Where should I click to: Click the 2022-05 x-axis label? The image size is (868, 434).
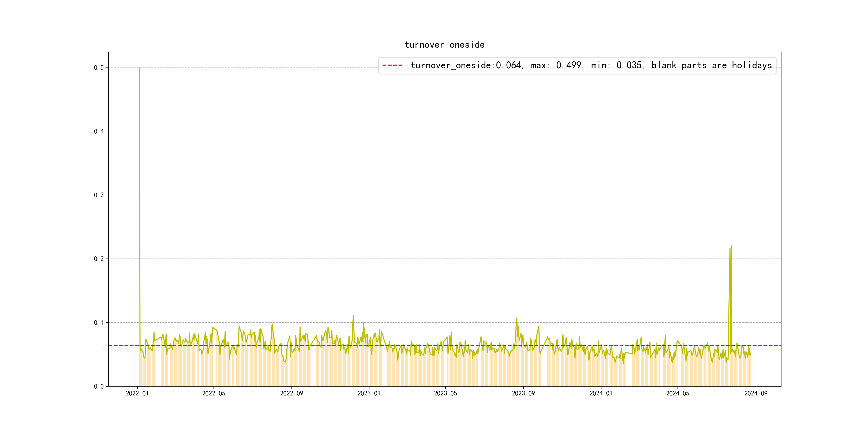click(214, 394)
